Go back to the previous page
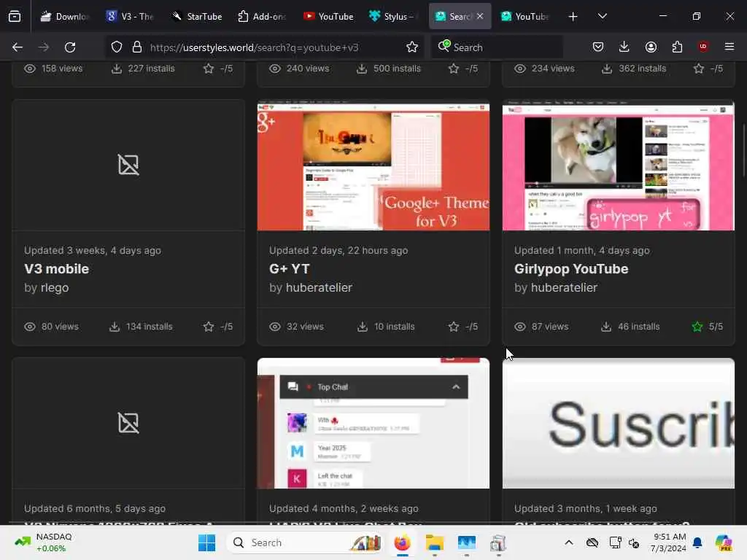This screenshot has height=560, width=747. point(18,47)
